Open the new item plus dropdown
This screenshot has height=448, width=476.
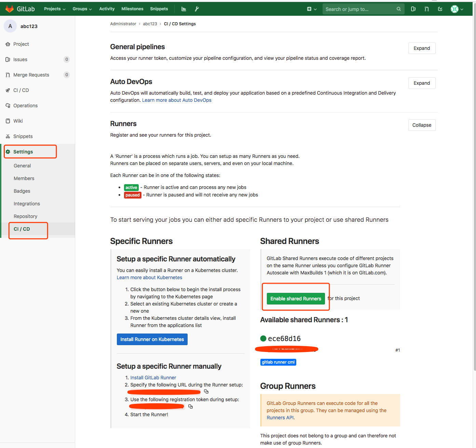pyautogui.click(x=311, y=9)
